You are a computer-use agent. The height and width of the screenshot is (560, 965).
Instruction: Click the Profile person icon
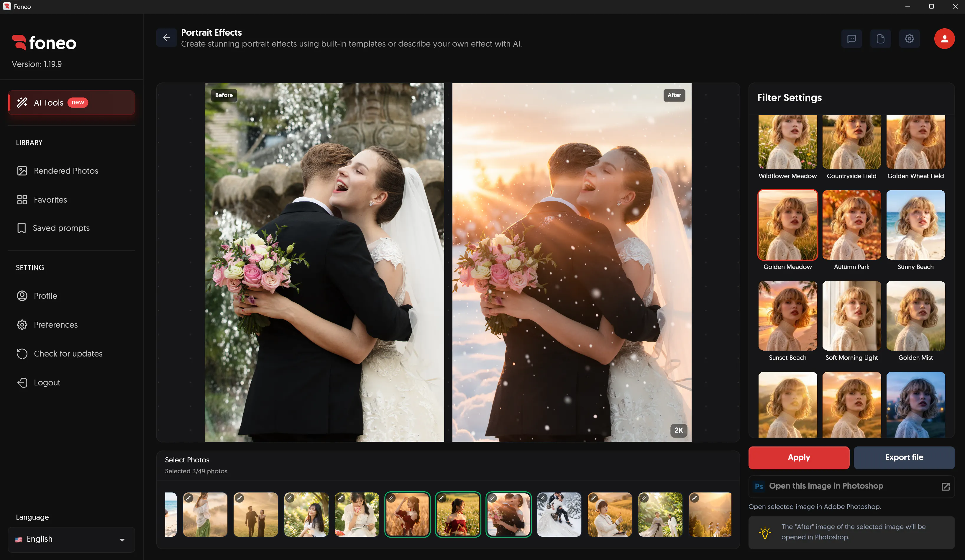point(22,296)
